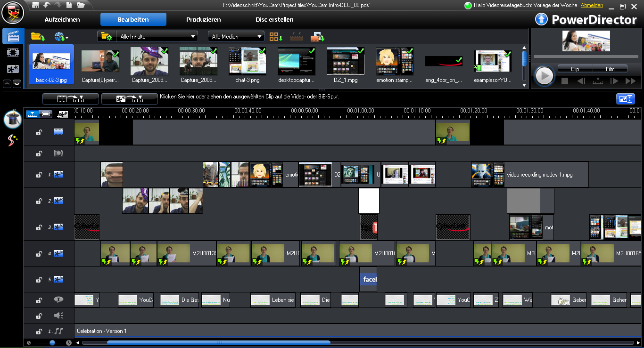This screenshot has height=348, width=644.
Task: Expand the globe icon's dropdown arrow
Action: pos(68,38)
